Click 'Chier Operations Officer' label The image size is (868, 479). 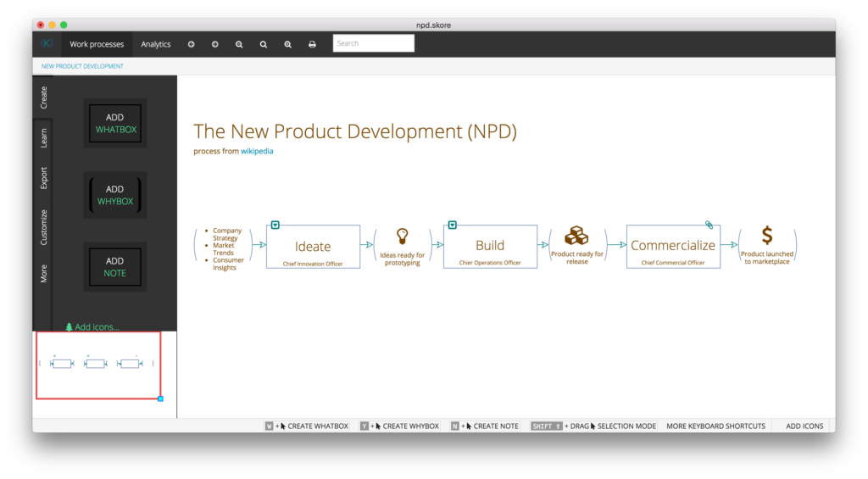(x=490, y=263)
